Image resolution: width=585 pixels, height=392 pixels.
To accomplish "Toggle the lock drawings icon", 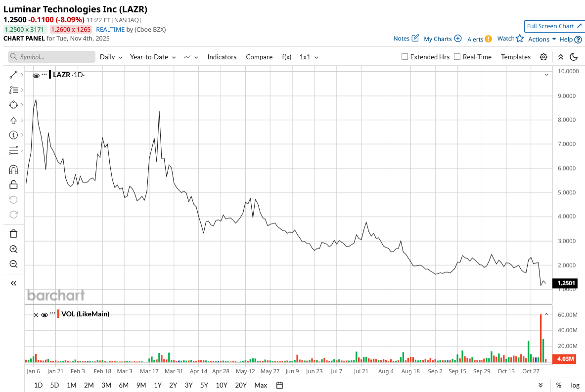I will click(13, 184).
